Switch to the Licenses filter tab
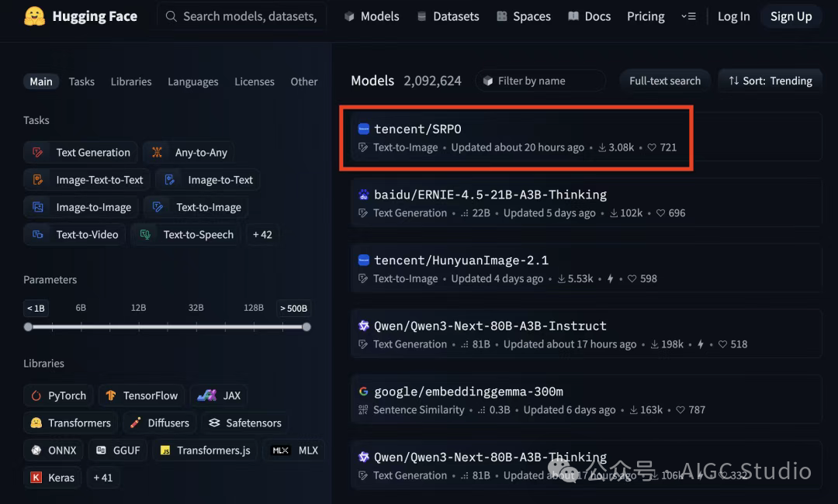This screenshot has height=504, width=838. pos(255,81)
